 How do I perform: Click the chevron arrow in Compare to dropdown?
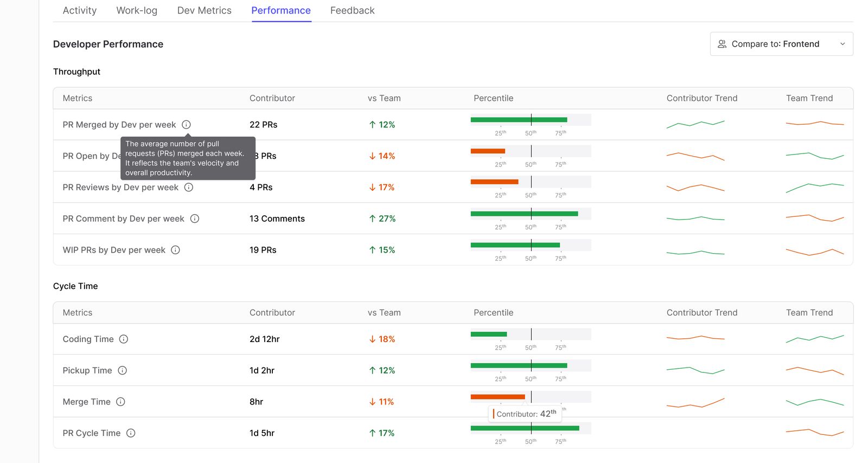843,44
